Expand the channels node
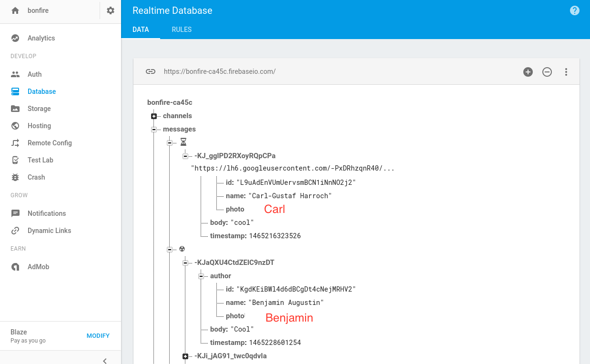 [x=154, y=116]
